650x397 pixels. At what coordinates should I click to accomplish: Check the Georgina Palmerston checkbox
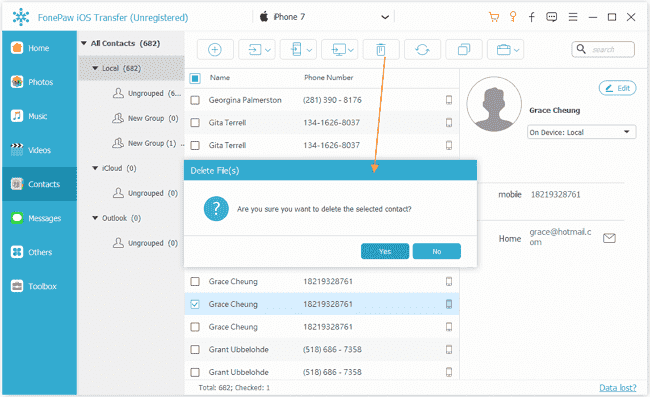point(195,100)
